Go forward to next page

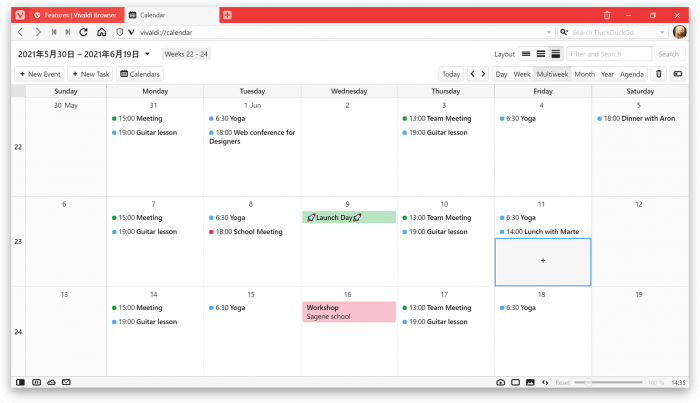[x=38, y=32]
